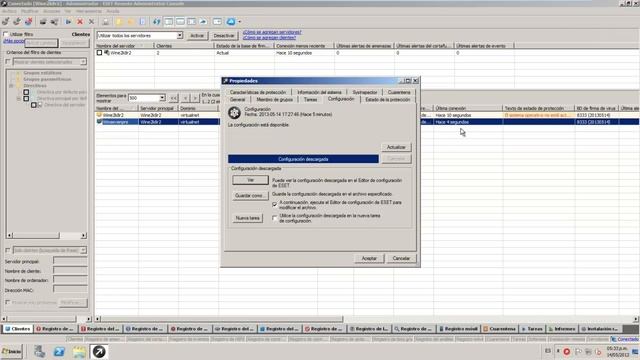Toggle the 'Sólo clientes' checkbox above Servidor principal
The height and width of the screenshot is (360, 640).
click(x=8, y=250)
